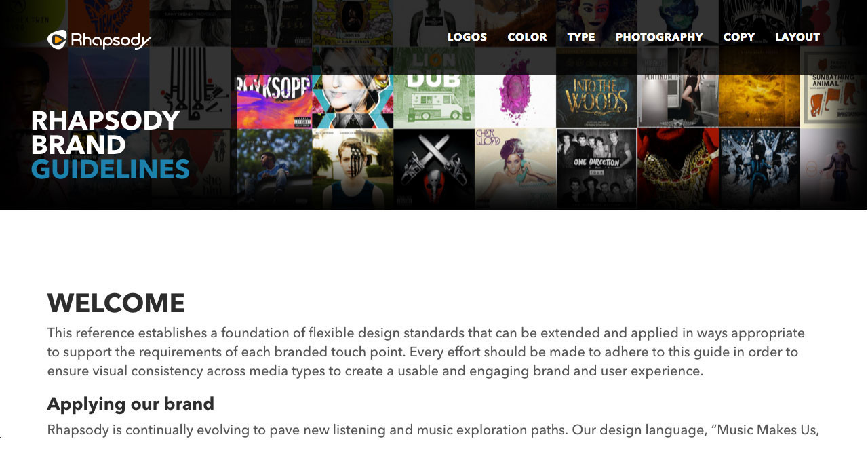Click the Rhapsody play-button logo icon
868x475 pixels.
pyautogui.click(x=57, y=40)
